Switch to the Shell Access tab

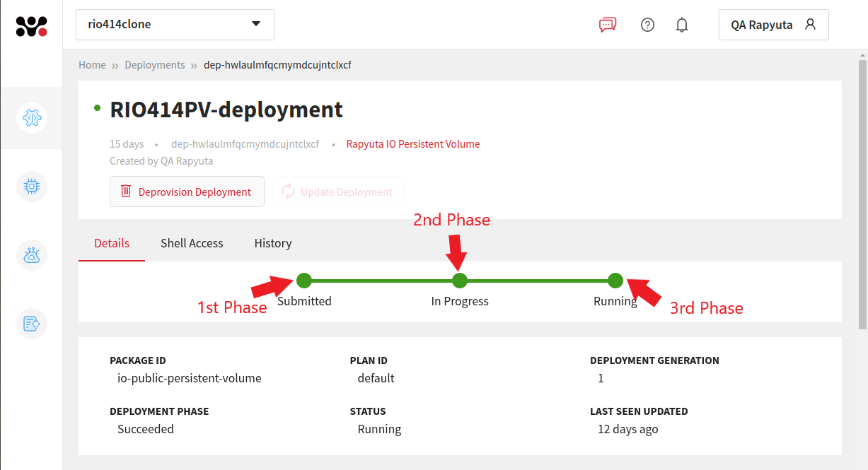pos(192,243)
